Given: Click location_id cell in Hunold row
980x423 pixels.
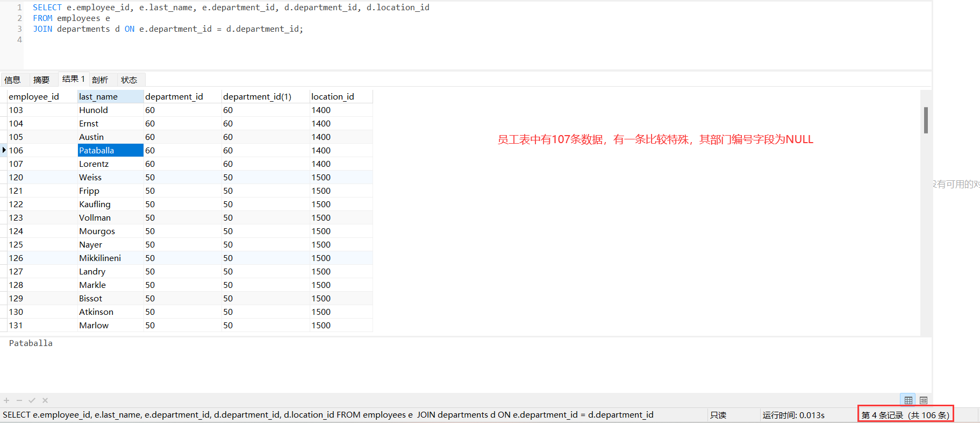Looking at the screenshot, I should tap(341, 110).
